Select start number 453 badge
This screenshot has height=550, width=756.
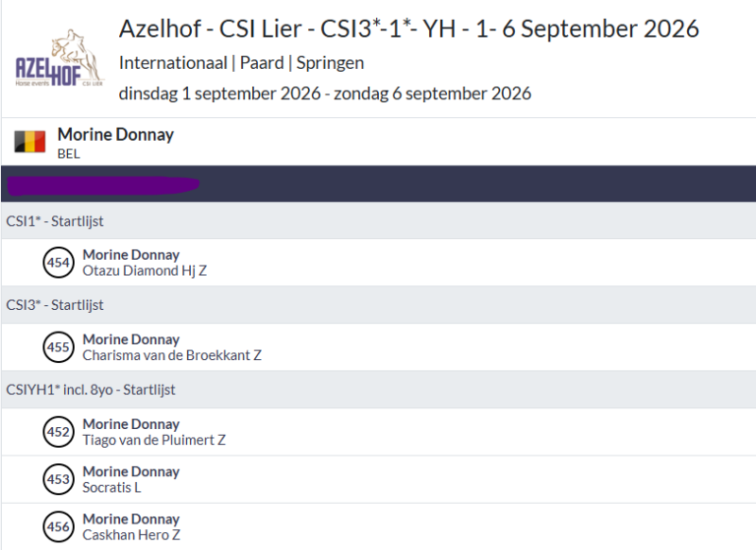click(x=59, y=479)
